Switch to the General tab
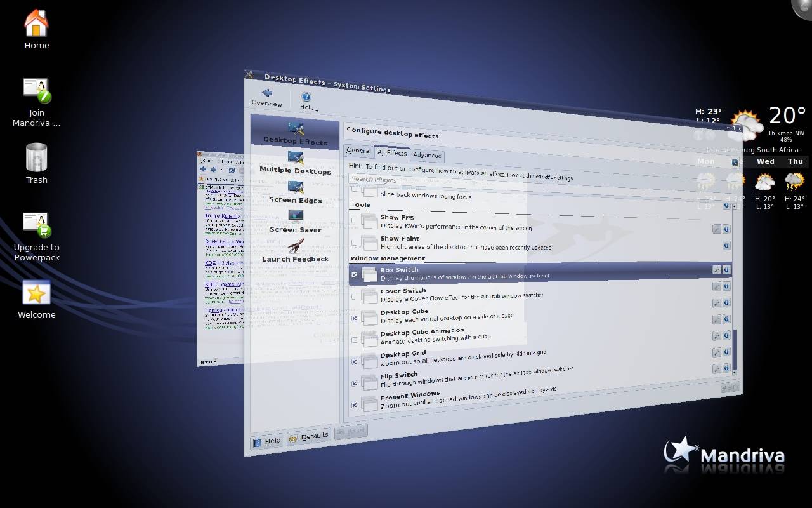Image resolution: width=812 pixels, height=508 pixels. [358, 150]
